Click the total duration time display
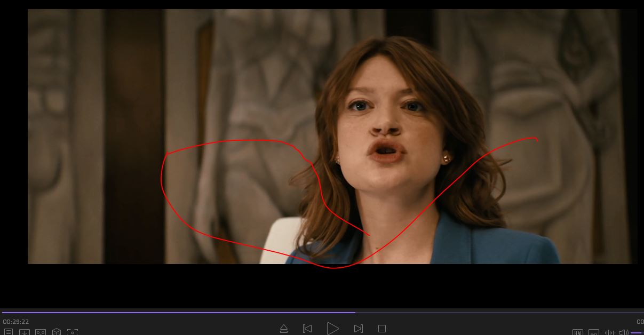The width and height of the screenshot is (644, 335). point(640,322)
